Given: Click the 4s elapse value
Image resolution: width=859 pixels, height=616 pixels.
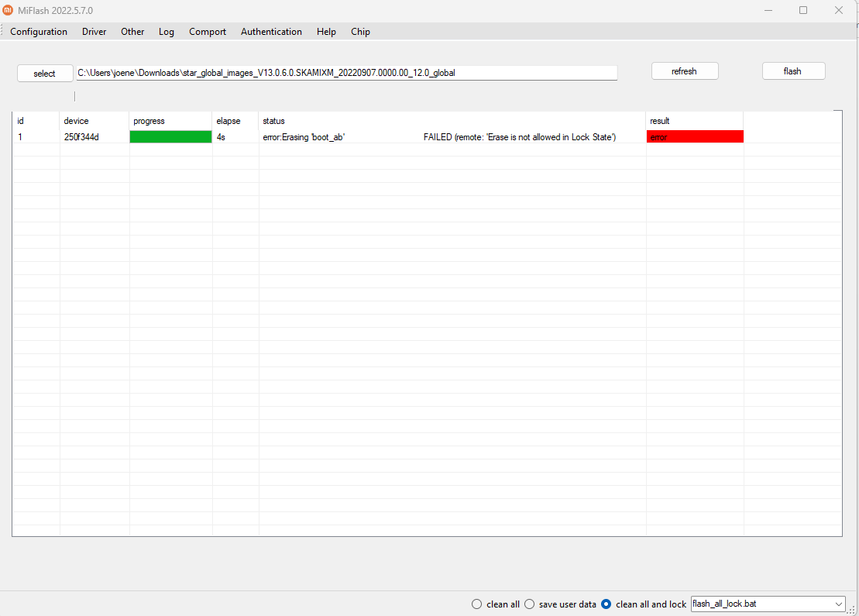Looking at the screenshot, I should 221,137.
